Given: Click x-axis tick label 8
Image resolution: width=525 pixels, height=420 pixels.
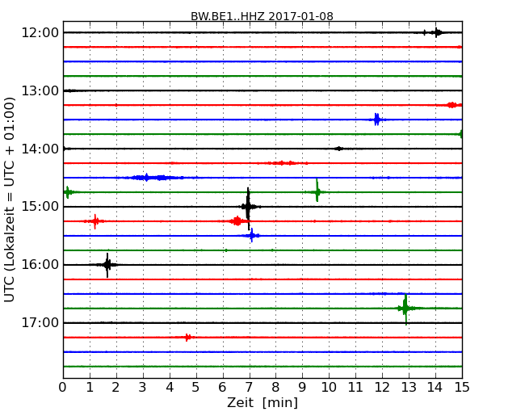Looking at the screenshot, I should pyautogui.click(x=275, y=388).
